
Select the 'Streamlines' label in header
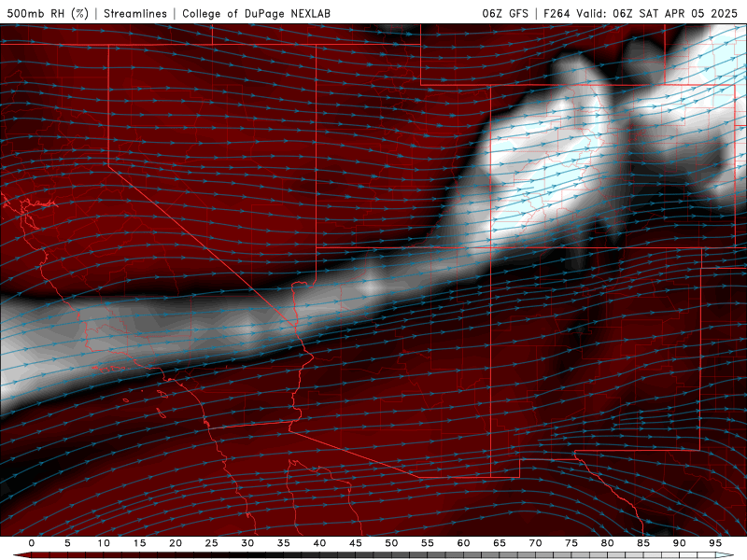coord(135,13)
